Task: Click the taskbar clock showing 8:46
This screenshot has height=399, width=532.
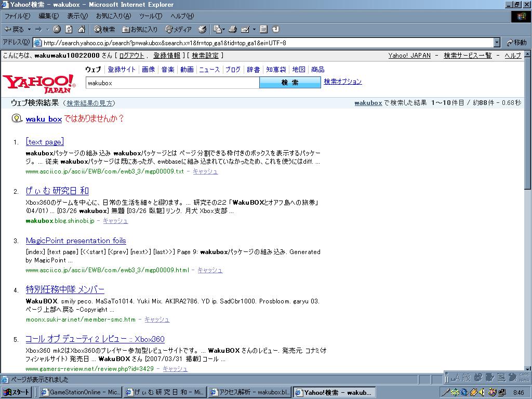Action: pyautogui.click(x=518, y=393)
